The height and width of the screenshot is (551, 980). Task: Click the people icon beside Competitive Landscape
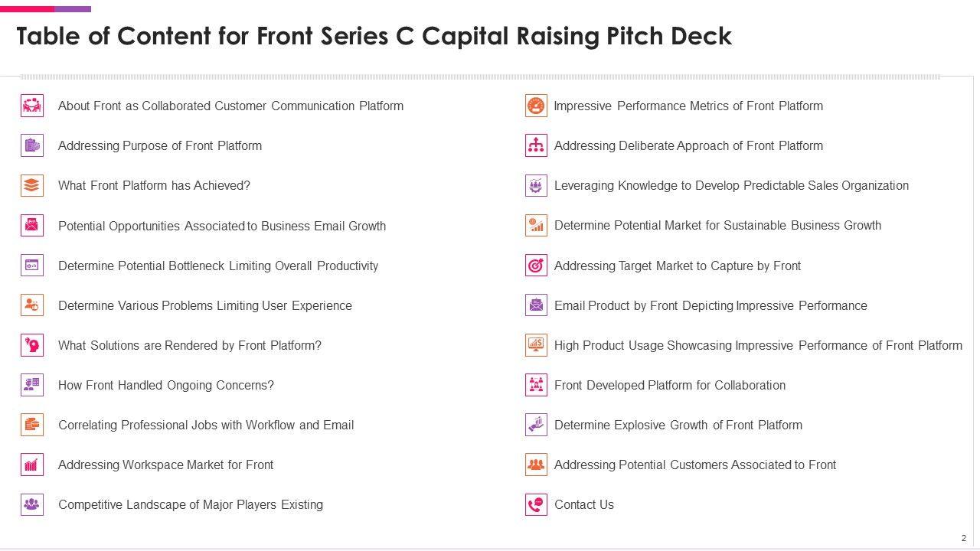(x=32, y=504)
